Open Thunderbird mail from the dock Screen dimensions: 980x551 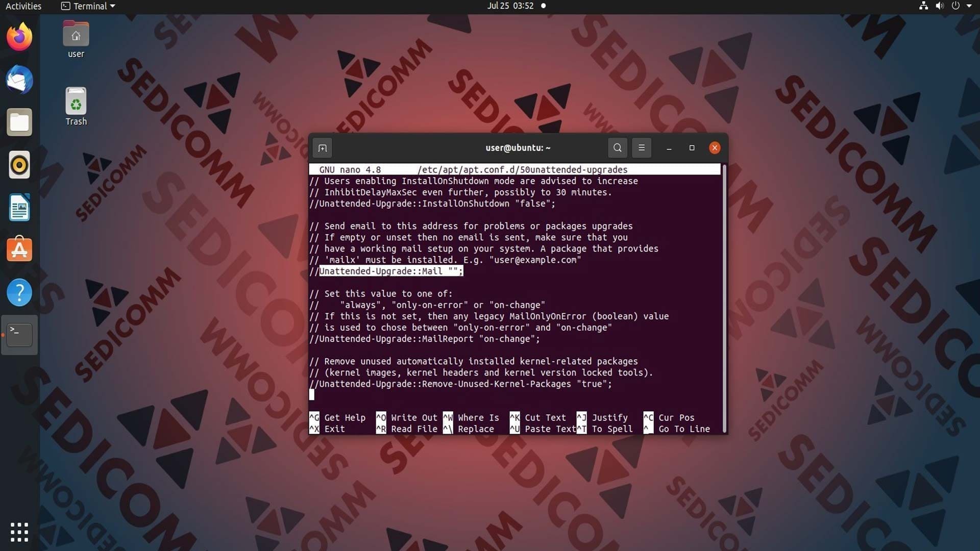(19, 80)
